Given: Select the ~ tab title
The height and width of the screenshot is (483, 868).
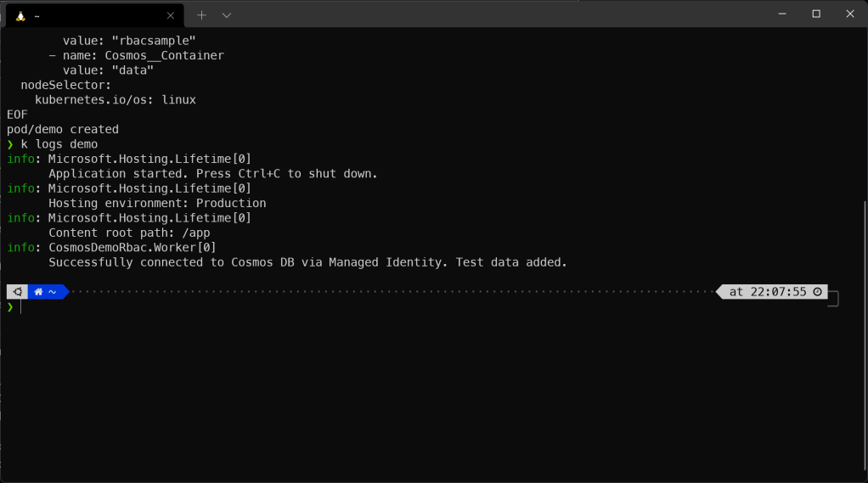Looking at the screenshot, I should pos(38,16).
